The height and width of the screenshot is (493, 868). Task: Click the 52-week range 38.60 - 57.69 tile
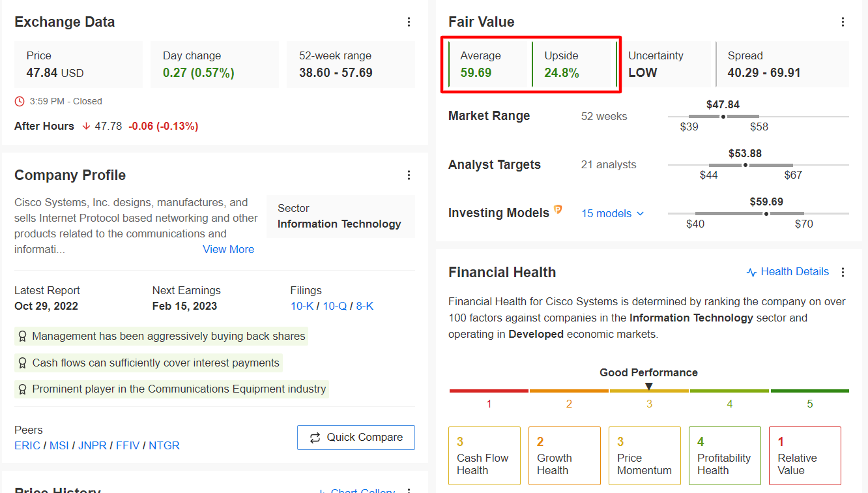pos(351,65)
